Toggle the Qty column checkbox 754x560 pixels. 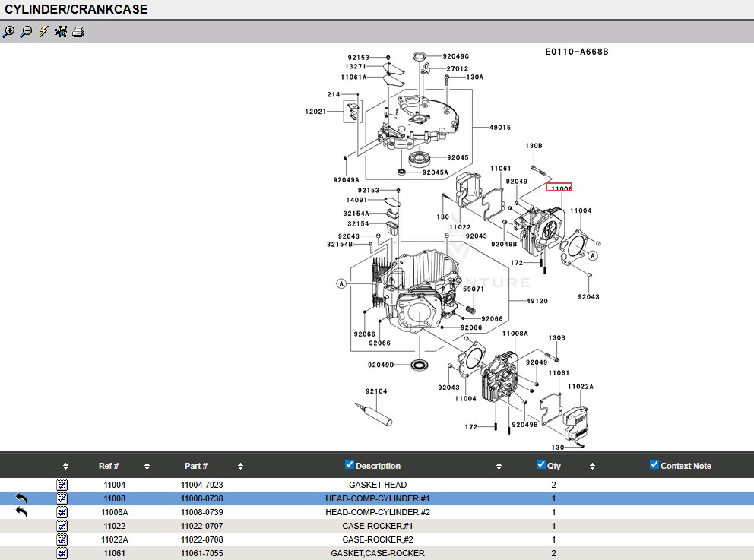click(541, 465)
